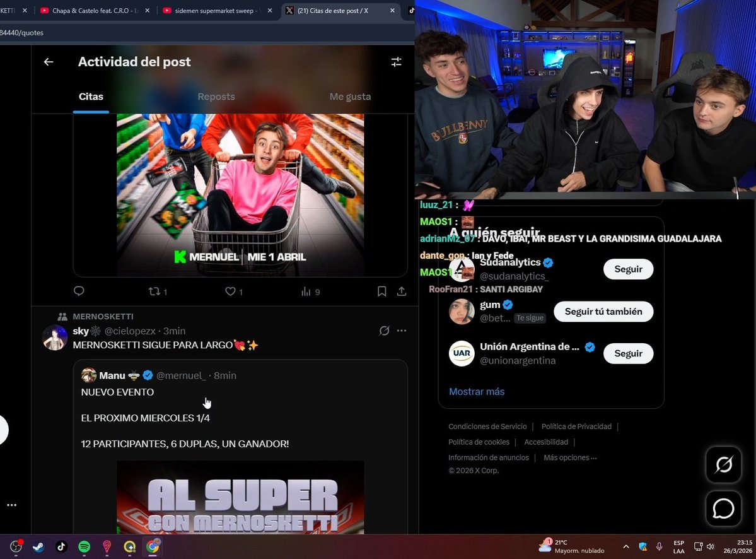Click the reply icon on Mernuel's post

(79, 291)
